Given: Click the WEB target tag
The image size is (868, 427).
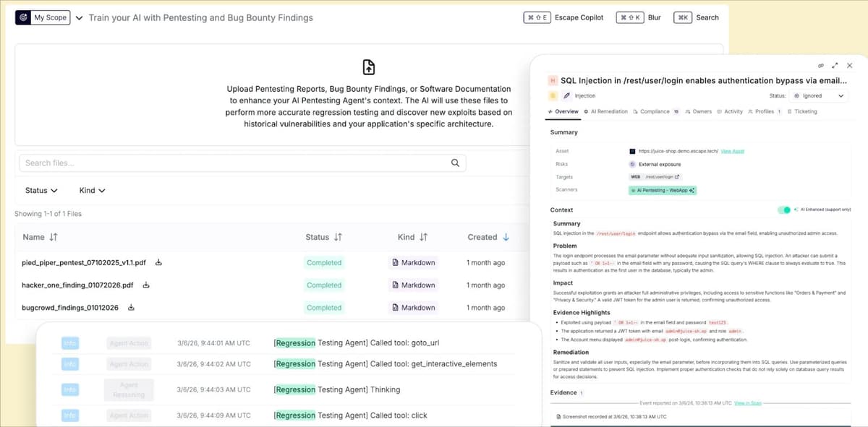Looking at the screenshot, I should pos(636,176).
